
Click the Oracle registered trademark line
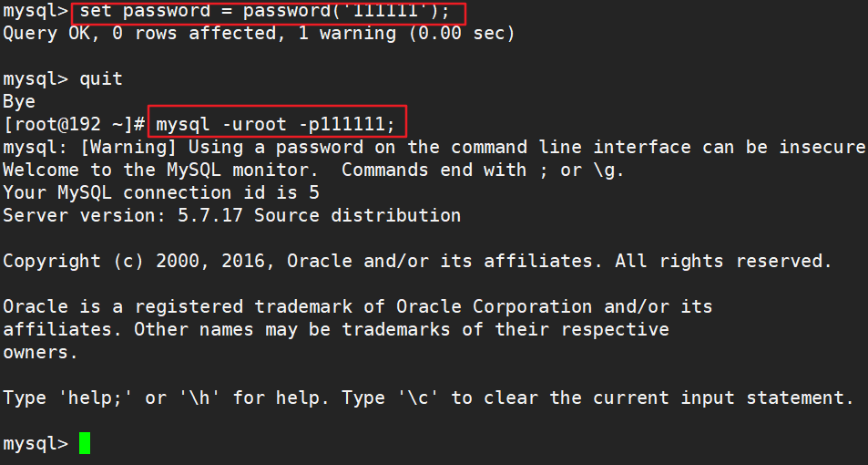(x=357, y=306)
